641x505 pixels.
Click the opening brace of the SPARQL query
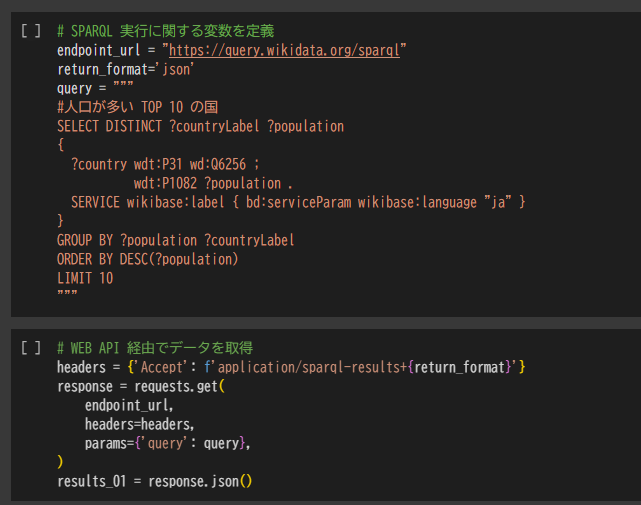pos(61,145)
